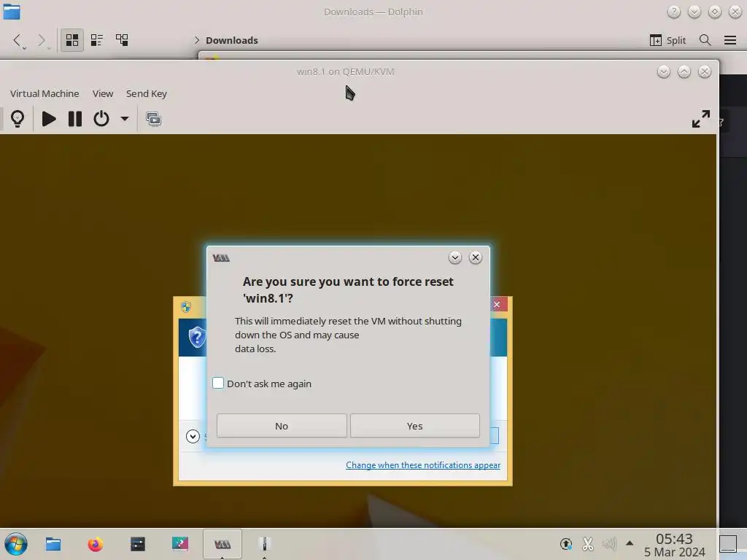
Task: Launch Firefox from the taskbar
Action: point(96,544)
